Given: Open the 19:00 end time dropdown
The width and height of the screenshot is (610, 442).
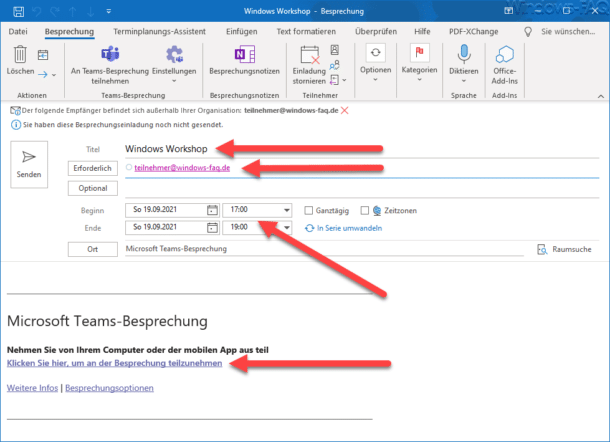Looking at the screenshot, I should 287,228.
